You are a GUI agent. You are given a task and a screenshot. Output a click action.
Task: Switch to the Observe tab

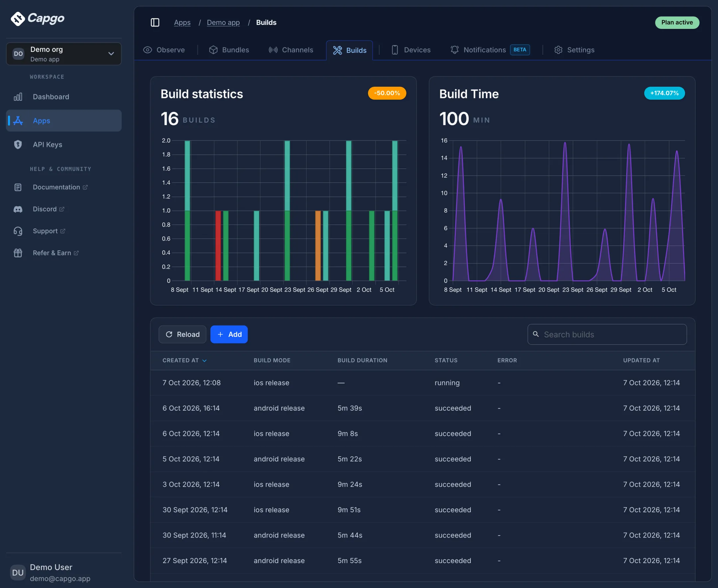(x=164, y=50)
